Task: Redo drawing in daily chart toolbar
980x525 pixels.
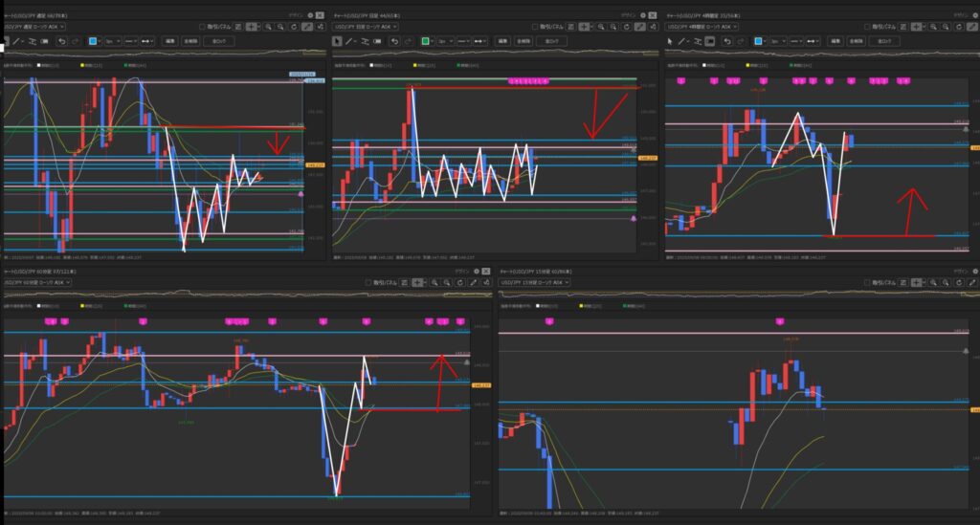Action: tap(408, 41)
